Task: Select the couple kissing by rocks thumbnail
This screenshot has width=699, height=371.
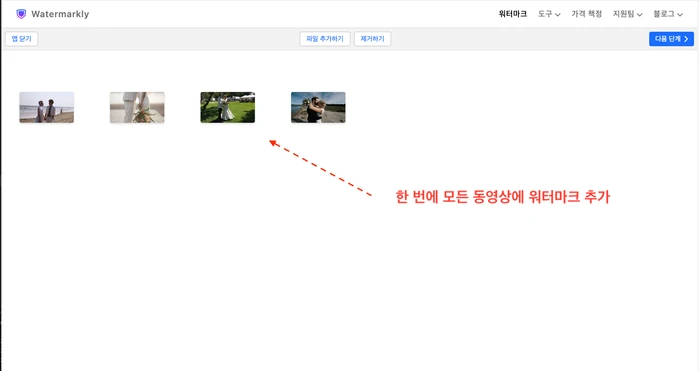Action: tap(318, 107)
